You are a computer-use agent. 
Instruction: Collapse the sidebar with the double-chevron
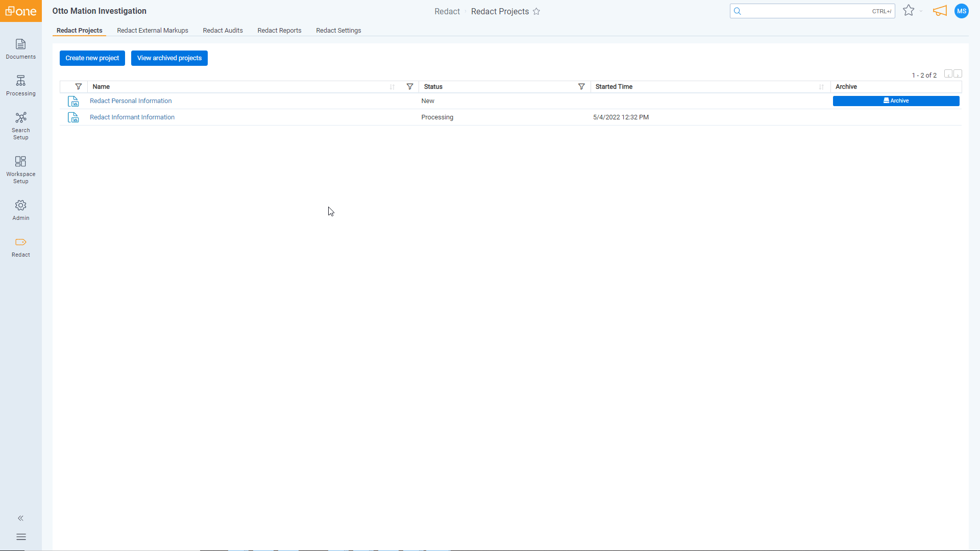(x=20, y=518)
